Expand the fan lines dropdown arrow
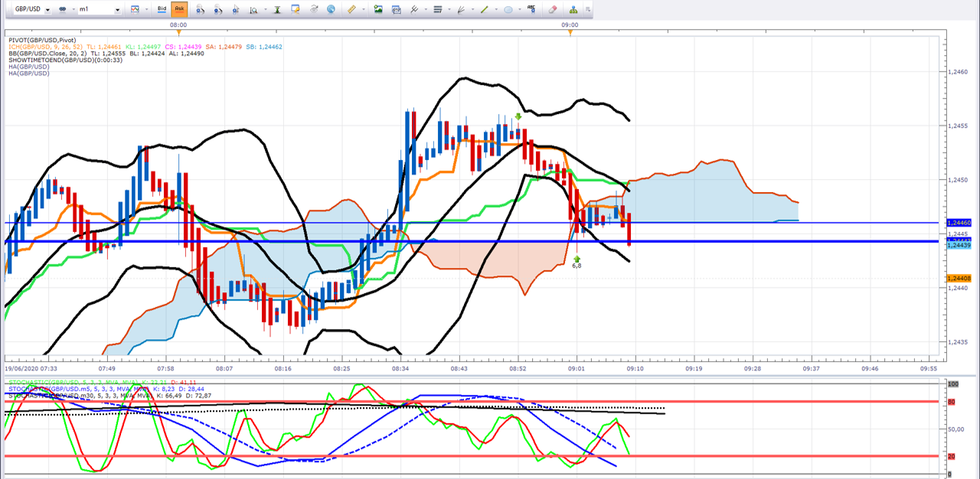The width and height of the screenshot is (980, 479). pos(472,10)
